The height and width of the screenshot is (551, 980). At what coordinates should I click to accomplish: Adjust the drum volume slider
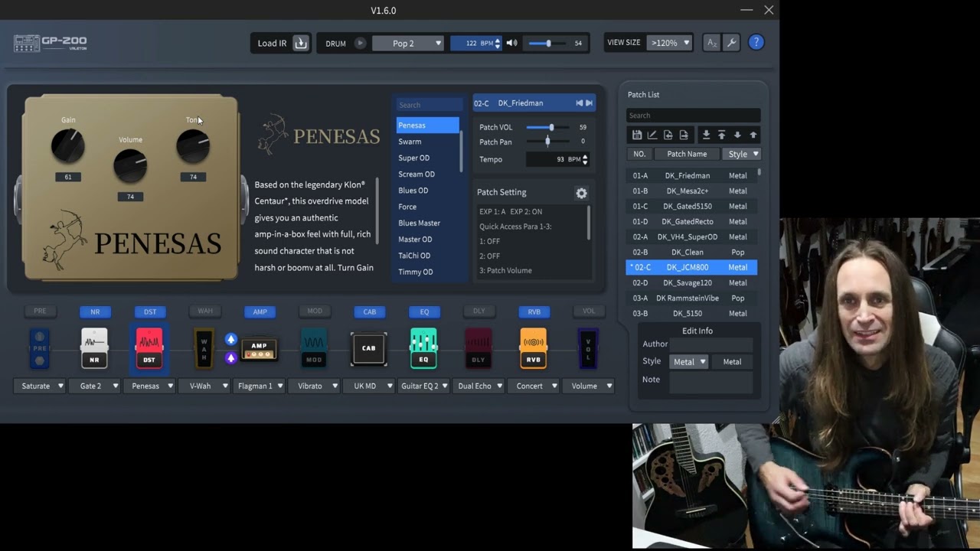(547, 43)
